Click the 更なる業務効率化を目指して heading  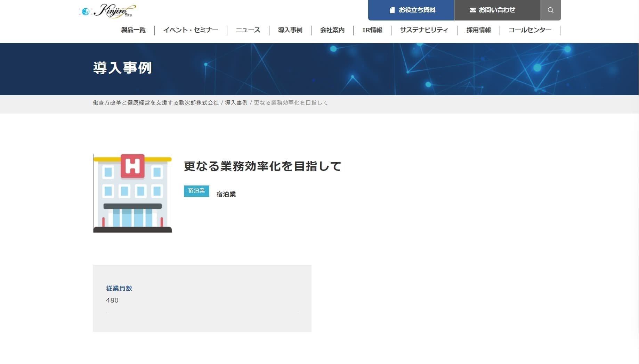tap(262, 166)
